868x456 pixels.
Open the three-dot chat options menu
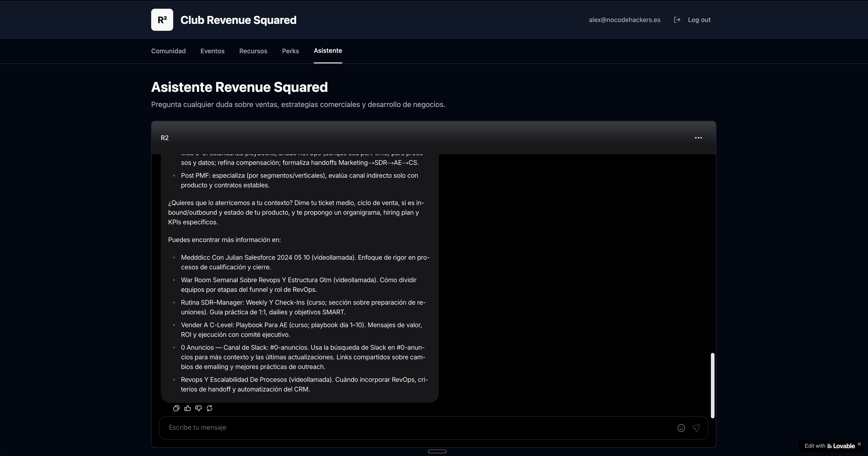click(x=698, y=138)
